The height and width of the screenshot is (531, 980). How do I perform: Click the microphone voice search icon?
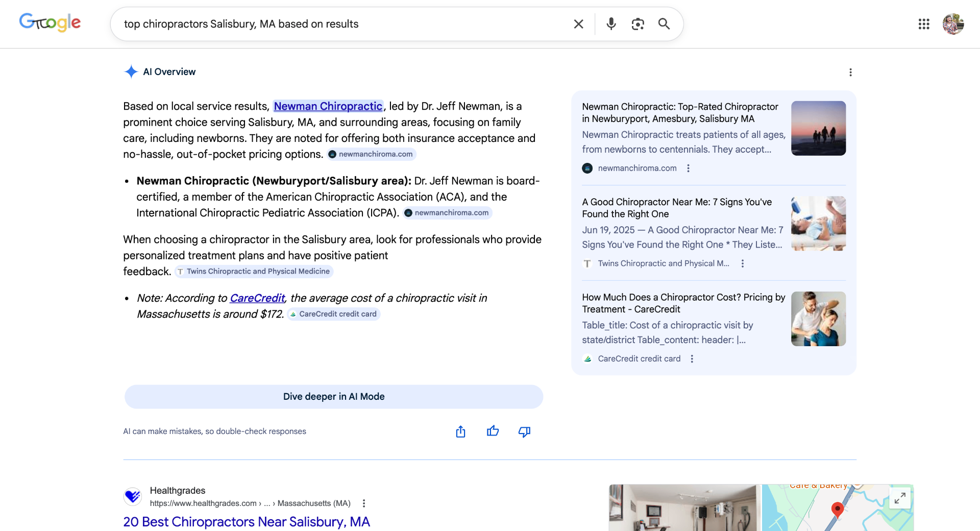tap(610, 24)
